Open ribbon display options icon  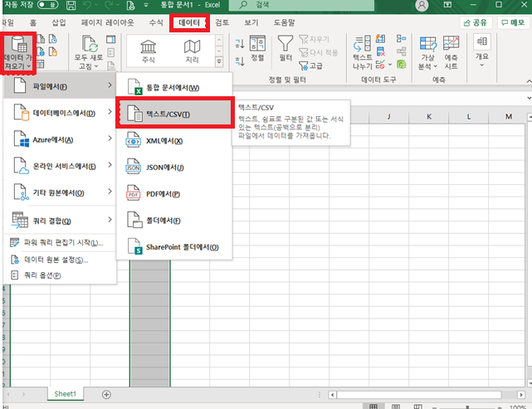pyautogui.click(x=447, y=5)
